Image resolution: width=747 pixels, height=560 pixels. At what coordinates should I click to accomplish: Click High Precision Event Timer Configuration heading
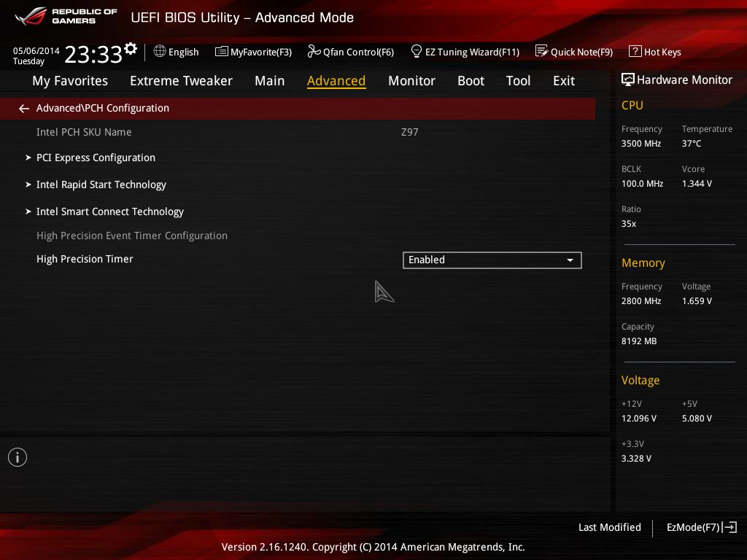[x=132, y=236]
